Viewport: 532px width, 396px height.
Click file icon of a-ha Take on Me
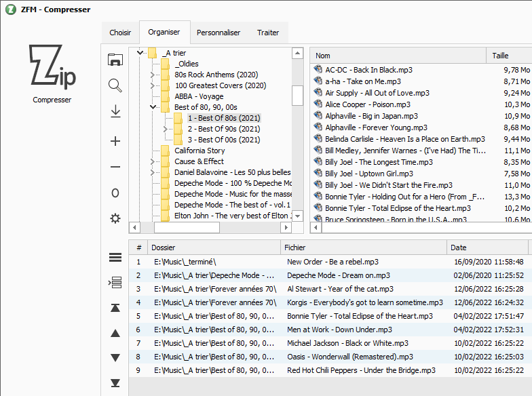pos(318,81)
